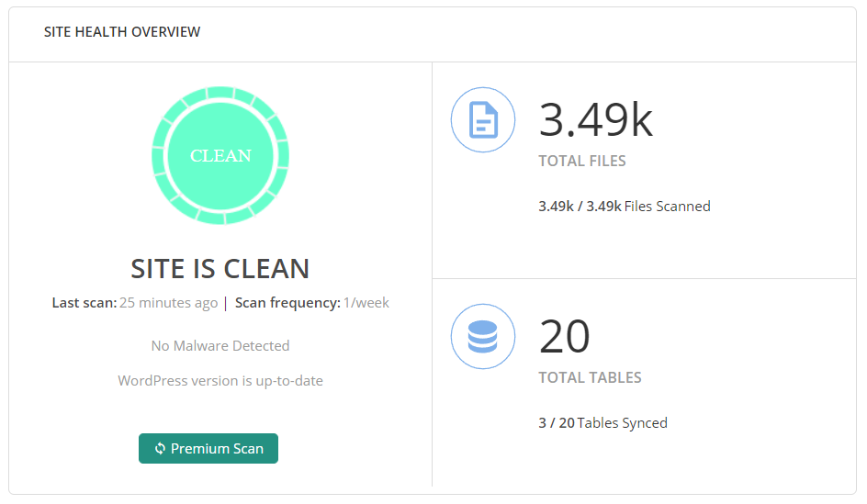This screenshot has width=867, height=504.
Task: Click the Premium Scan button
Action: coord(208,448)
